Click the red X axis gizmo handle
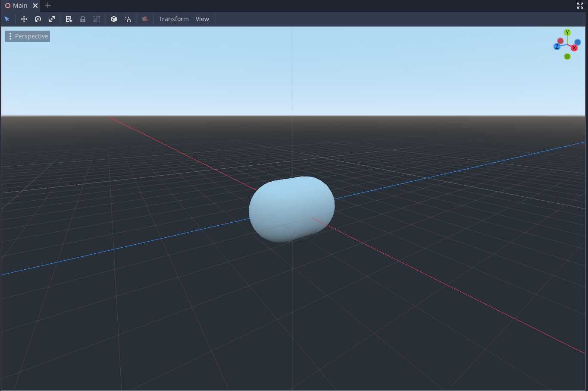The width and height of the screenshot is (588, 391). pyautogui.click(x=574, y=48)
